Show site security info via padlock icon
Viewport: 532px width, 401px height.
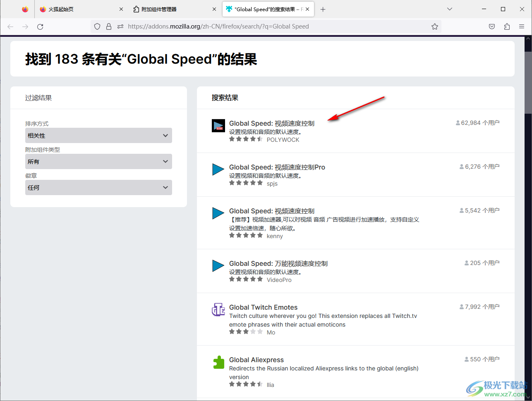109,26
